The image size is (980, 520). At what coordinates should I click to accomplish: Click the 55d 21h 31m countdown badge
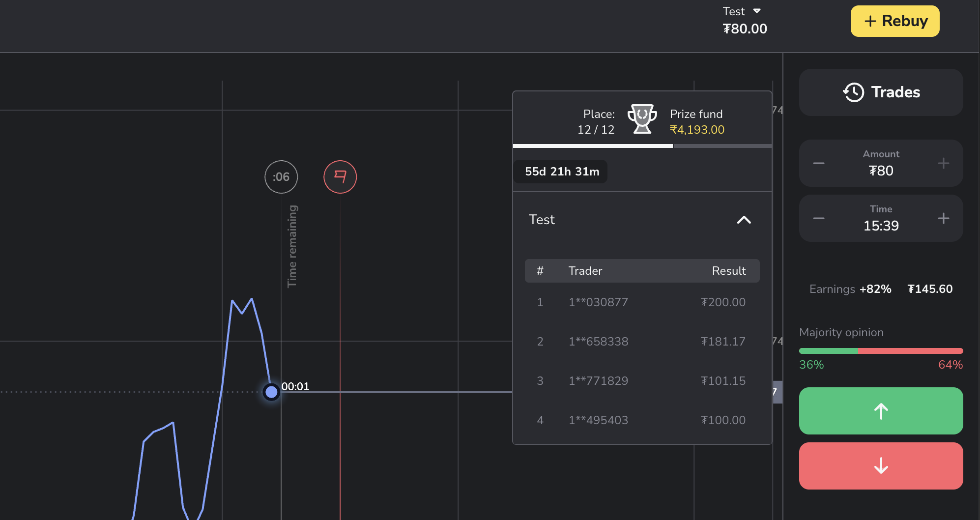click(562, 172)
